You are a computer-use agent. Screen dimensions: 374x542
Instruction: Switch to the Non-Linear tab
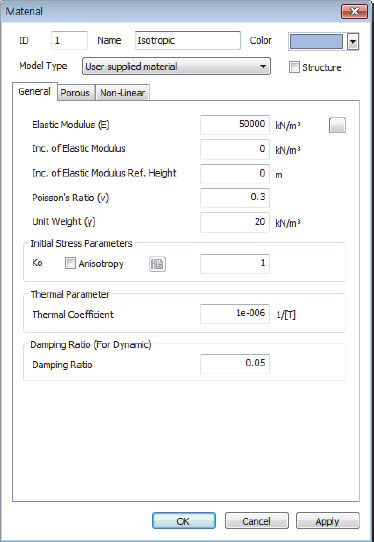pos(122,93)
